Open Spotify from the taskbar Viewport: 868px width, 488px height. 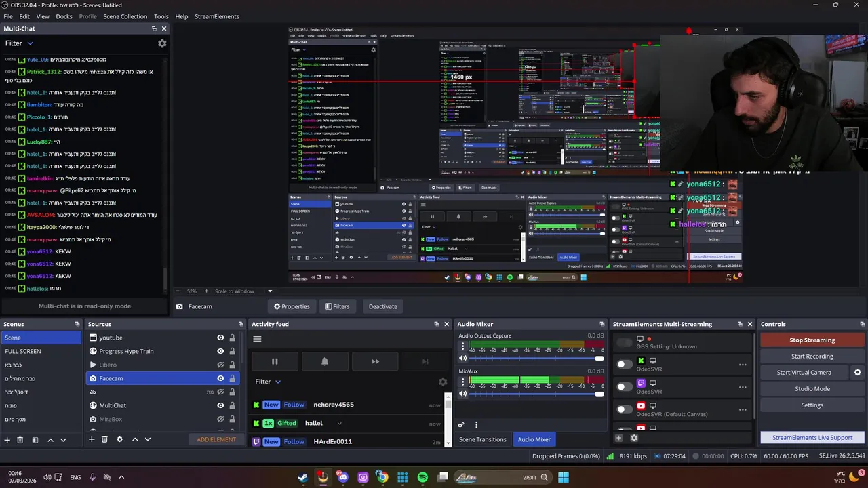(x=422, y=477)
